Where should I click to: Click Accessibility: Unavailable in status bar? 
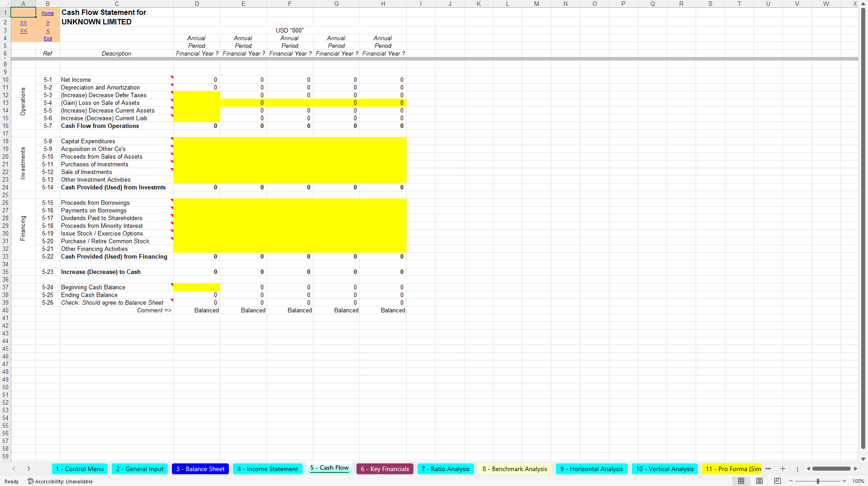[x=60, y=481]
